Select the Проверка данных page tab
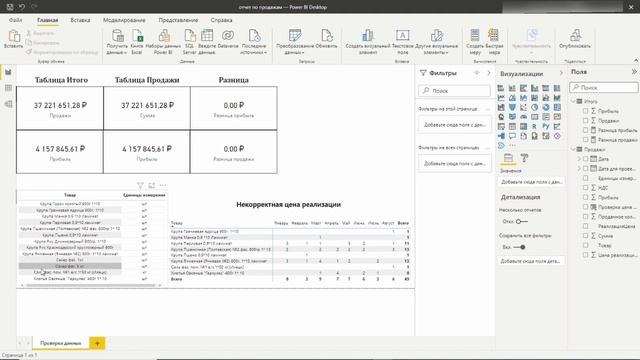The width and height of the screenshot is (640, 360). 60,343
